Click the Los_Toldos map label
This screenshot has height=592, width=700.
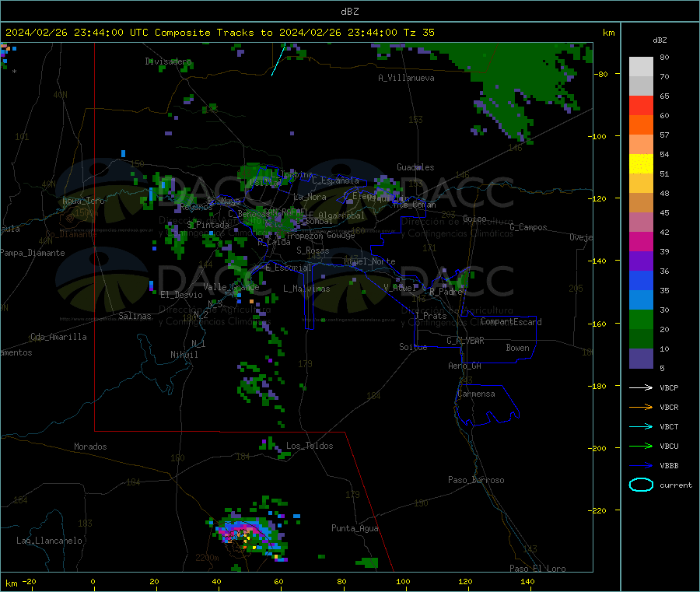pyautogui.click(x=310, y=446)
